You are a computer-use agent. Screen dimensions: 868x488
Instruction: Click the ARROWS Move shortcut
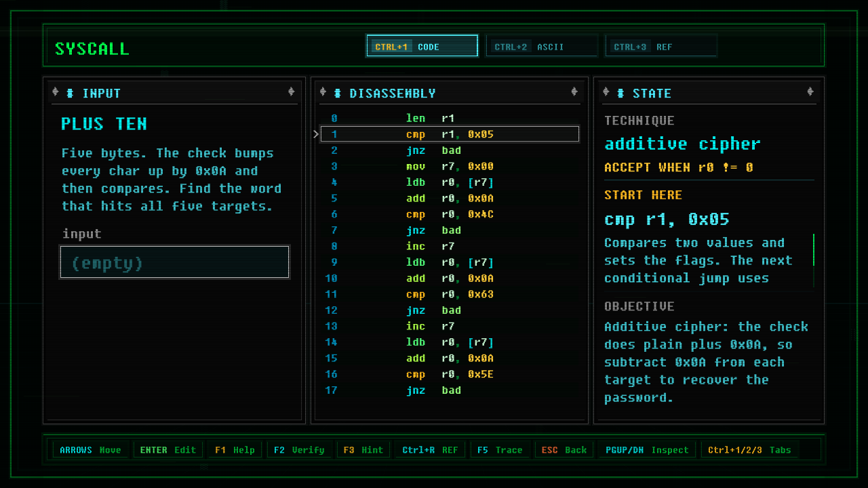90,449
